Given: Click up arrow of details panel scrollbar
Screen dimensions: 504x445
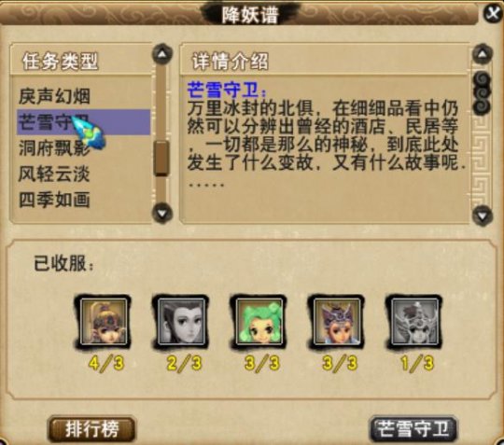Looking at the screenshot, I should pyautogui.click(x=483, y=54).
